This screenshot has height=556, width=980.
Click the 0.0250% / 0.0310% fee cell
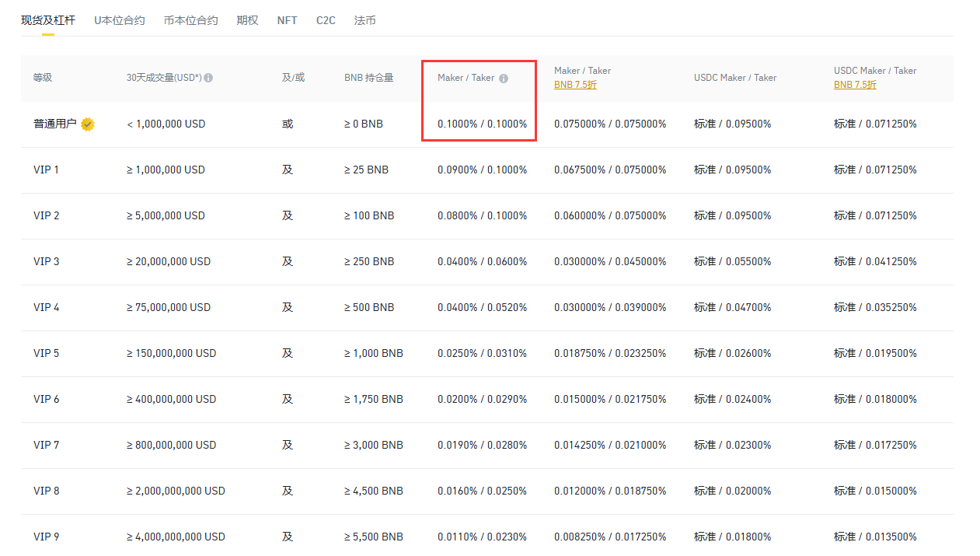coord(483,353)
